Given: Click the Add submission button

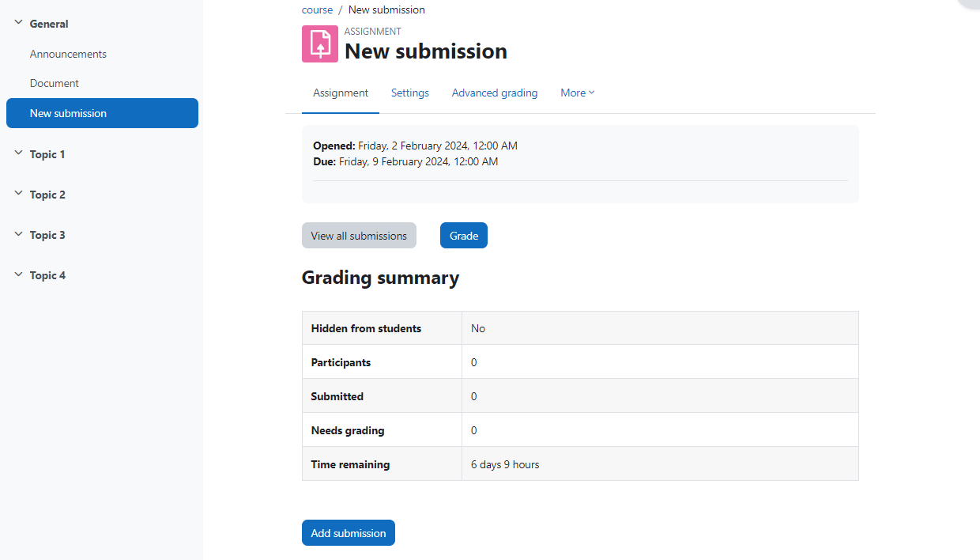Looking at the screenshot, I should pos(348,532).
